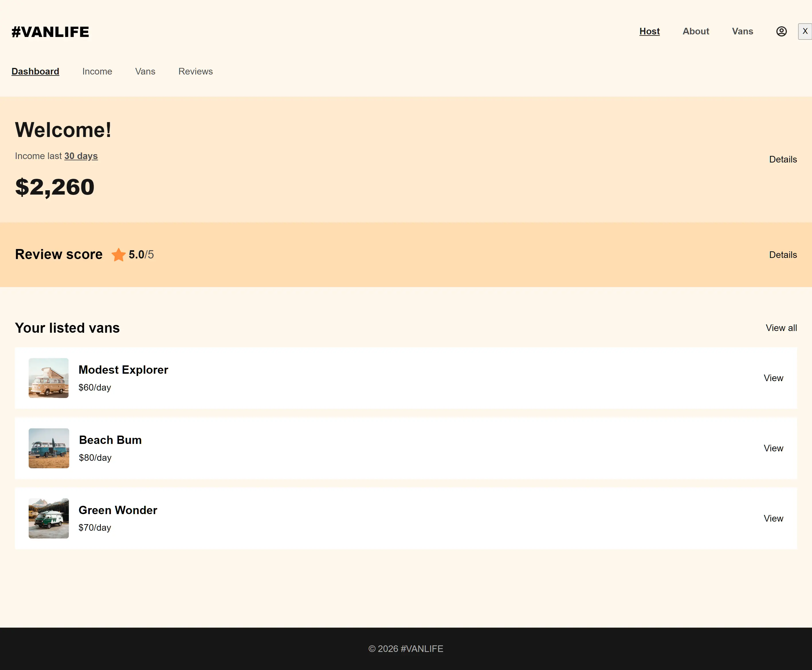Click the 5.0/5 rating value
Image resolution: width=812 pixels, height=670 pixels.
pyautogui.click(x=141, y=255)
